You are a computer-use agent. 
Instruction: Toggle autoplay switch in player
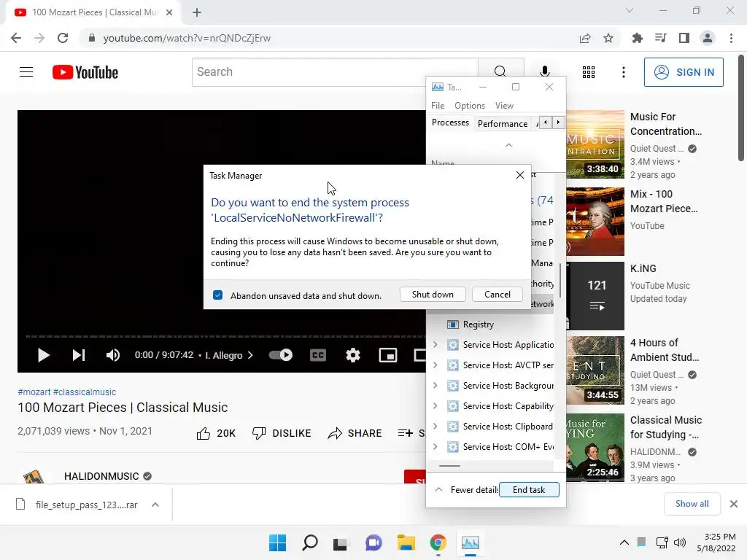click(x=281, y=355)
